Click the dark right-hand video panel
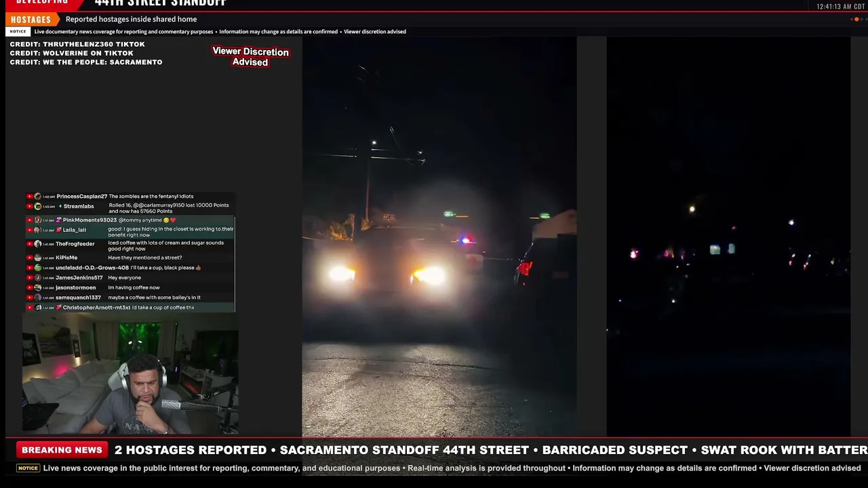Image resolution: width=868 pixels, height=488 pixels. tap(728, 237)
